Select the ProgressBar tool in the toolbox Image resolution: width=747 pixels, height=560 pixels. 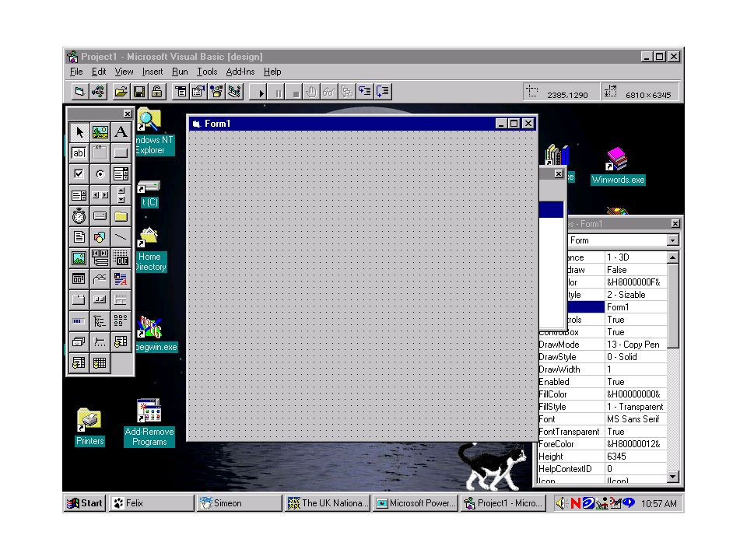pyautogui.click(x=79, y=320)
